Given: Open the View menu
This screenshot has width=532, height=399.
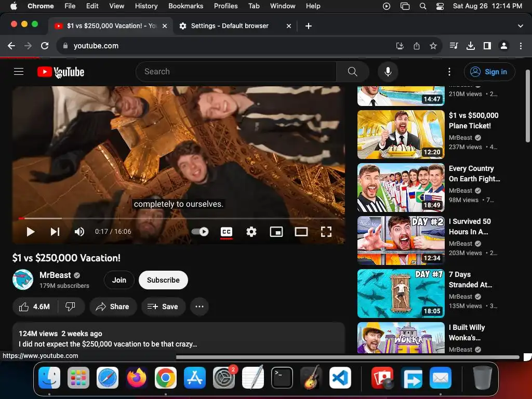Looking at the screenshot, I should 116,6.
